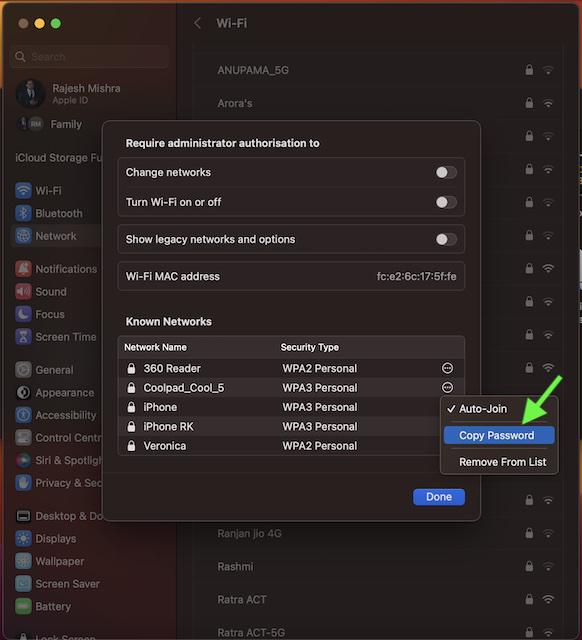Viewport: 582px width, 640px height.
Task: Select Network in the sidebar
Action: (x=46, y=236)
